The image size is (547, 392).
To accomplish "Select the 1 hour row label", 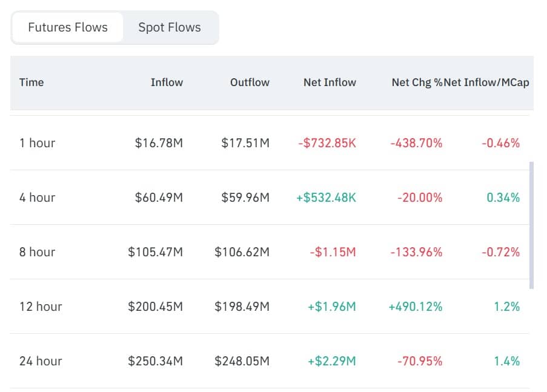I will [37, 143].
